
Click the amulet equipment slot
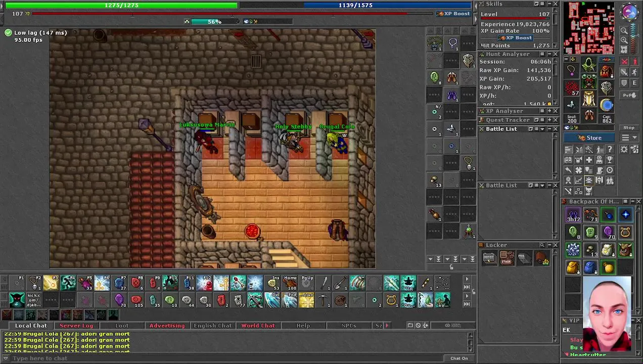click(x=572, y=70)
